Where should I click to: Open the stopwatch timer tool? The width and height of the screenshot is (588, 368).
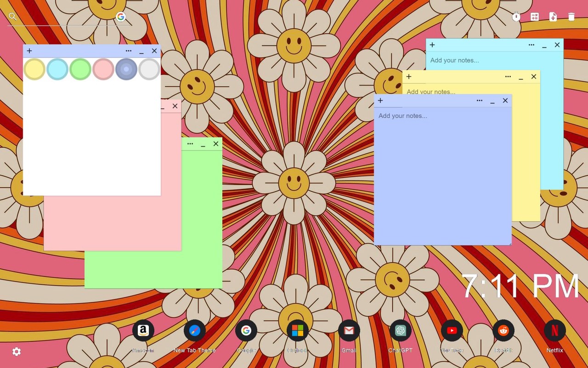pos(516,17)
